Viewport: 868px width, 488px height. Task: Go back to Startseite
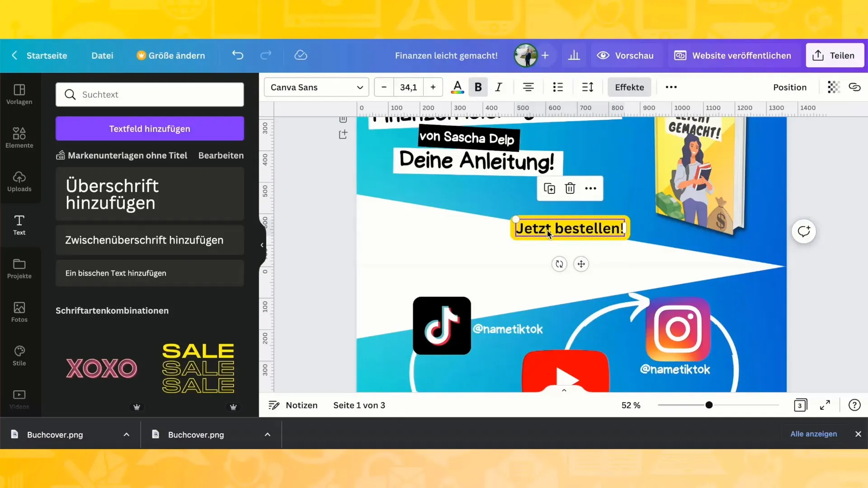[39, 56]
